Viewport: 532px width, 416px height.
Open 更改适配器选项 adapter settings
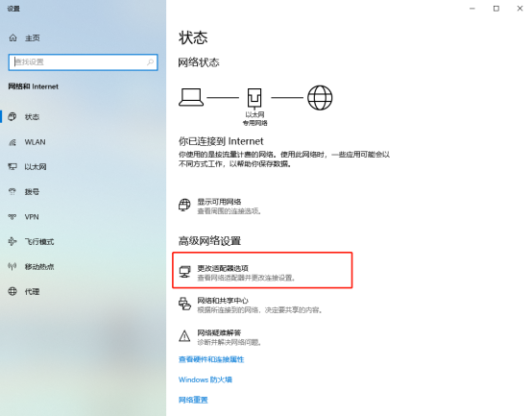click(262, 270)
